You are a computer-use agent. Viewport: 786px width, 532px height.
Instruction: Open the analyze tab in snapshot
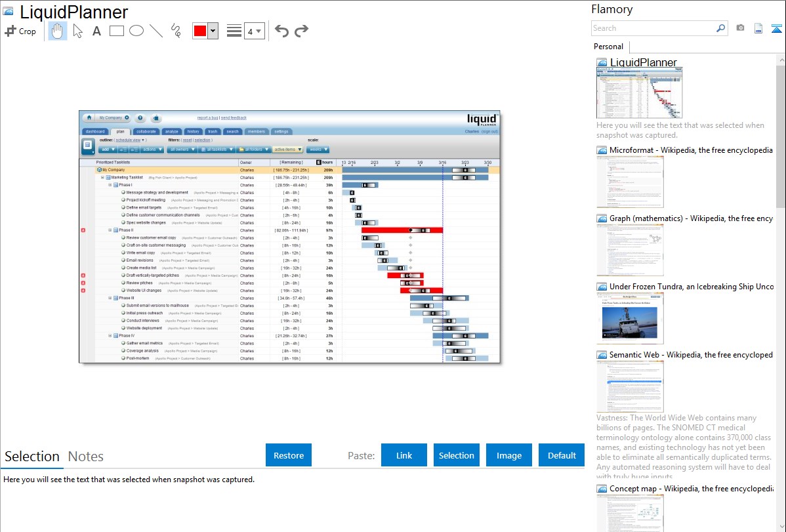171,131
